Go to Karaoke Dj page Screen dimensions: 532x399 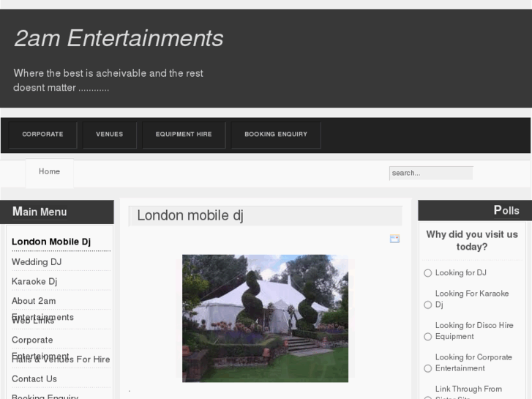(34, 282)
